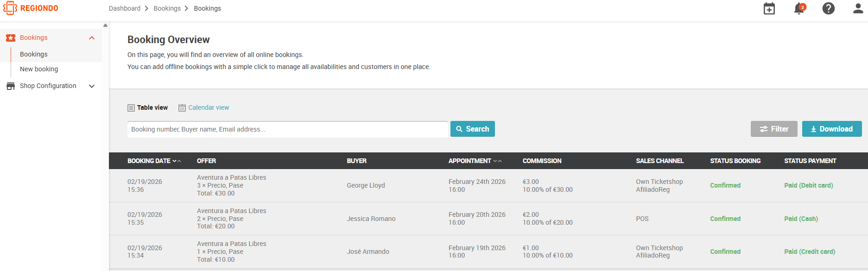This screenshot has width=868, height=271.
Task: Click Own Ticketshop cell in George Lloyd row
Action: pos(659,185)
